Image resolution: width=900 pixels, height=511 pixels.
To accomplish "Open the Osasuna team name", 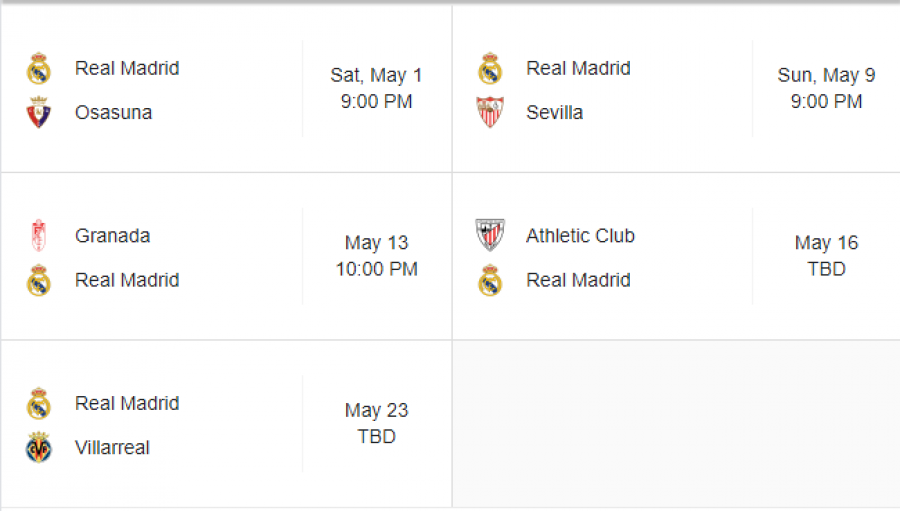I will [114, 112].
